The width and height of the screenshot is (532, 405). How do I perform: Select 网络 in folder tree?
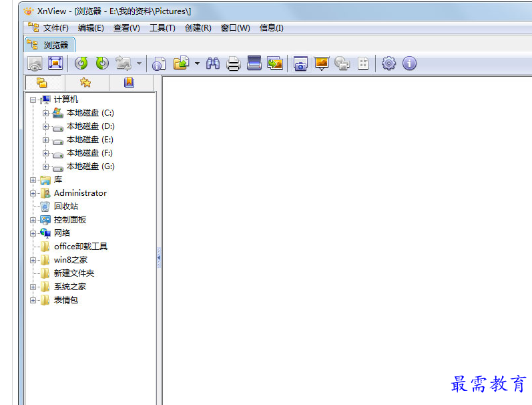pyautogui.click(x=62, y=233)
